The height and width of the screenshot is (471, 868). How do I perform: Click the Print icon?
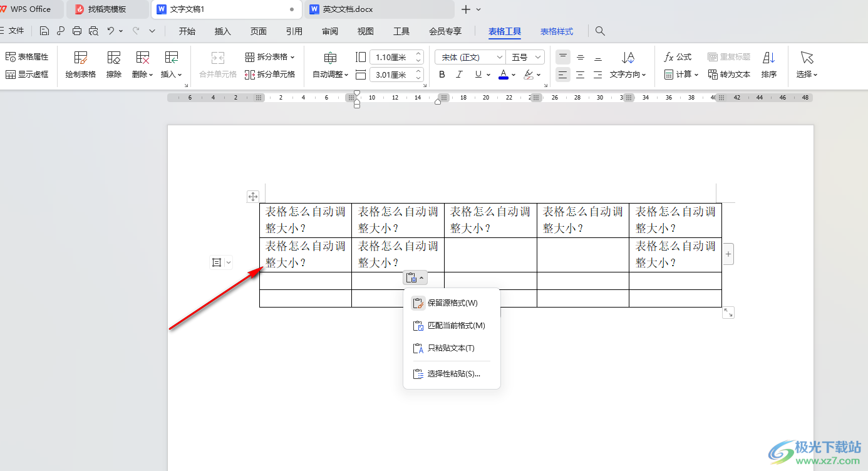click(x=77, y=31)
